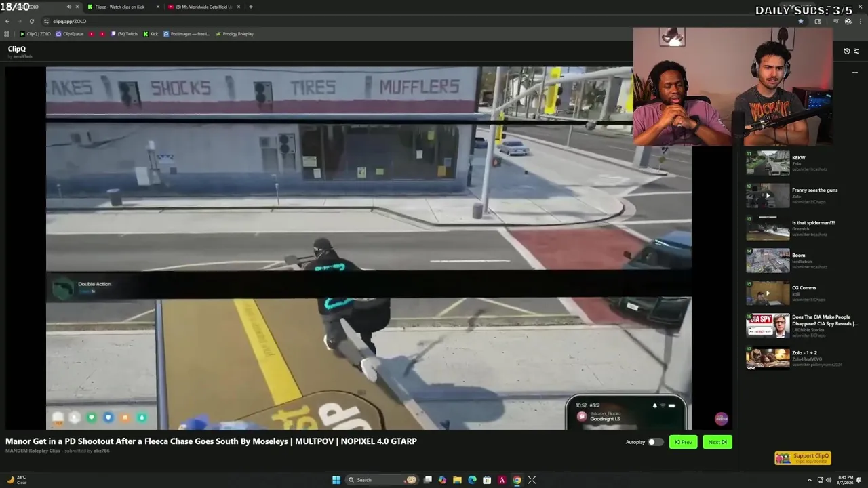Click the clip title starting Manor Get in

tap(211, 441)
